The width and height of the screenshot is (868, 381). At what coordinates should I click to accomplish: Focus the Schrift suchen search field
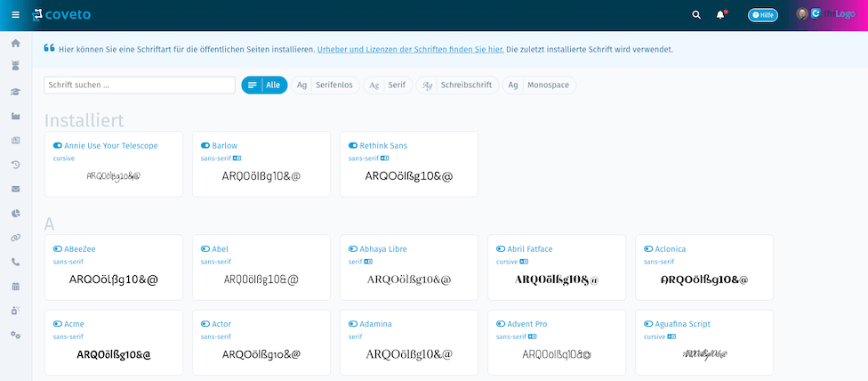[140, 85]
